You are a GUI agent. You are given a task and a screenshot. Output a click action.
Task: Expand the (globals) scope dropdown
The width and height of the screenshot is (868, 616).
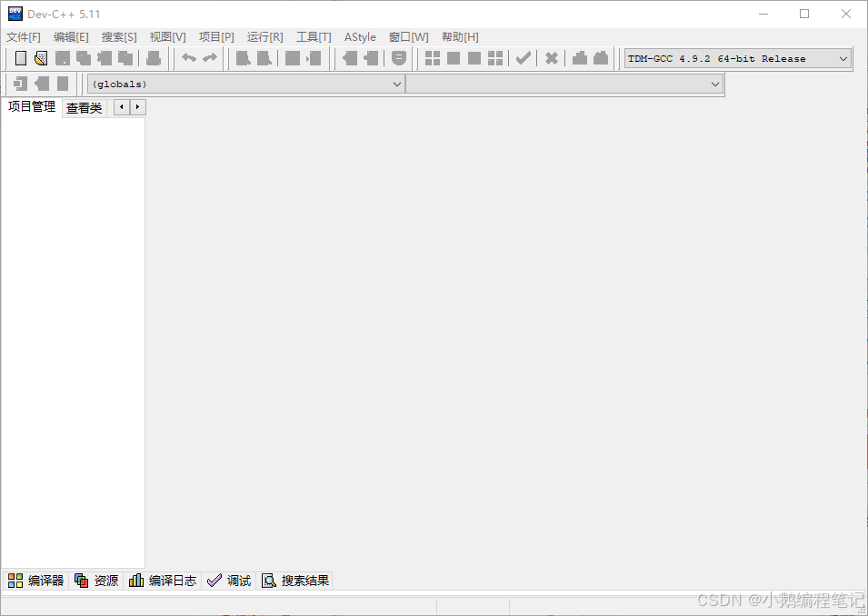[x=245, y=84]
